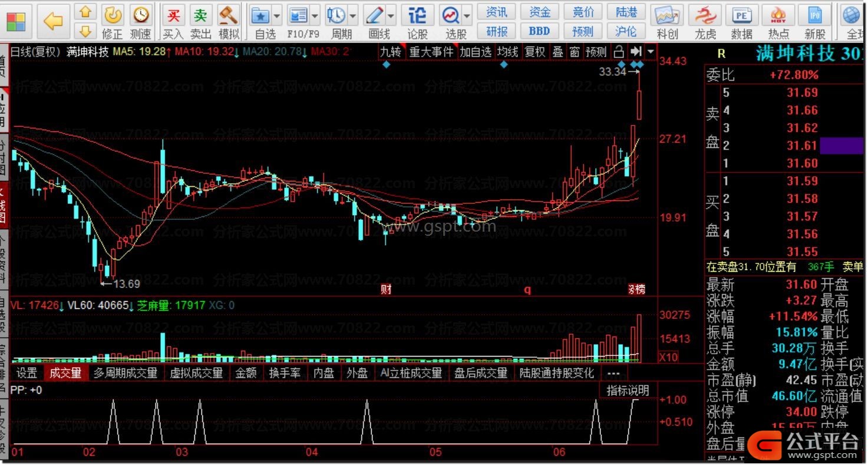Click the colorful grid home icon

pyautogui.click(x=16, y=22)
